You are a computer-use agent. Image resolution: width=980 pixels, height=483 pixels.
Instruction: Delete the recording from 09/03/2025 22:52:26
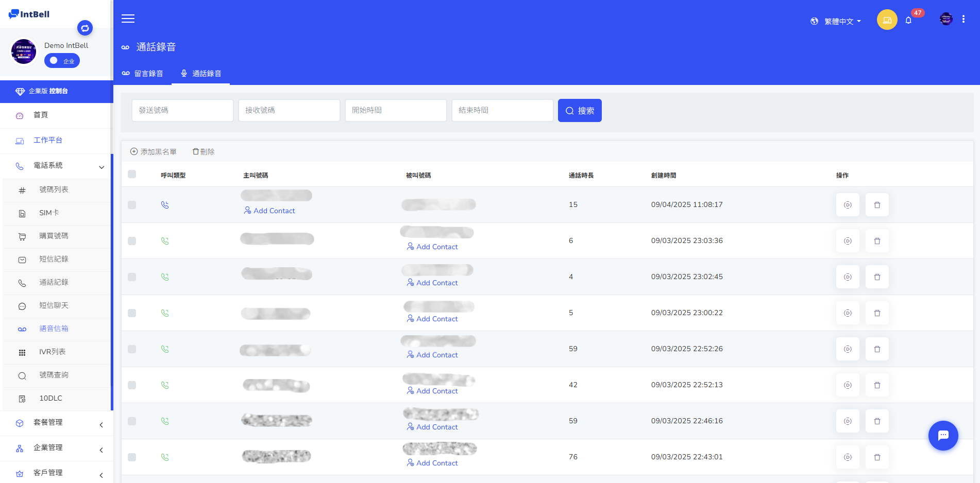877,349
